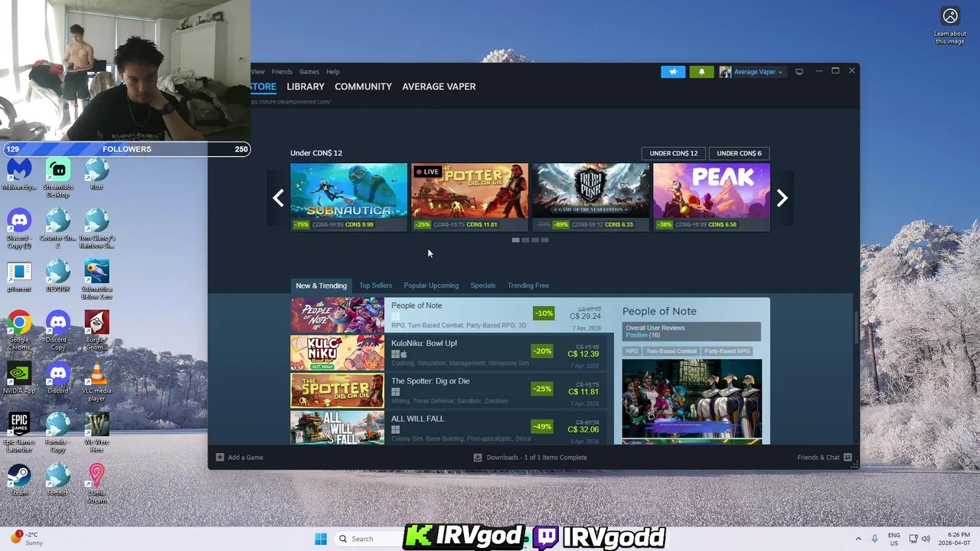Open AVERAGE VAPER profile section
This screenshot has width=980, height=551.
pos(439,86)
